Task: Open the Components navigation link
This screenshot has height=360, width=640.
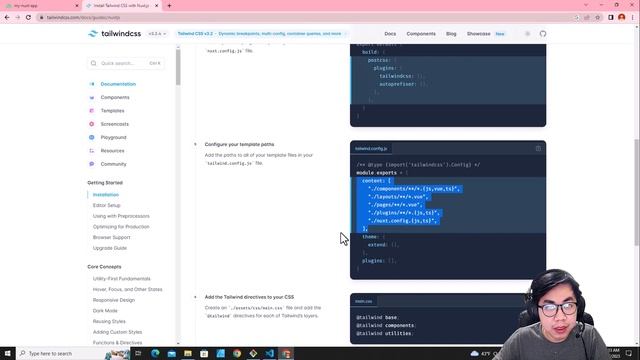Action: (421, 34)
